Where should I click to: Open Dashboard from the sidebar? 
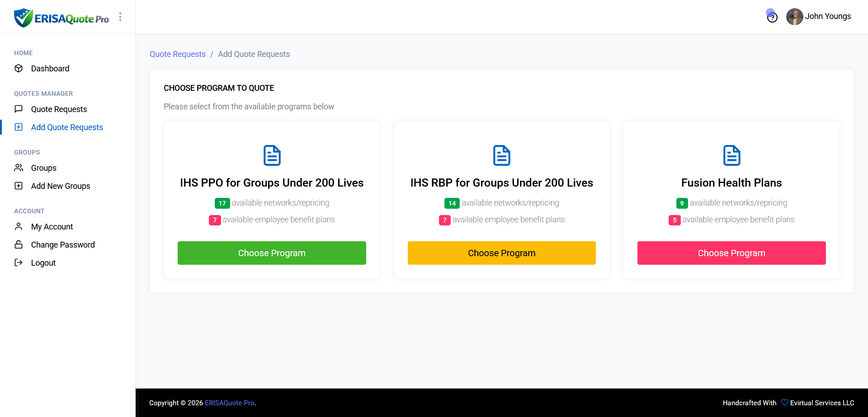(50, 69)
